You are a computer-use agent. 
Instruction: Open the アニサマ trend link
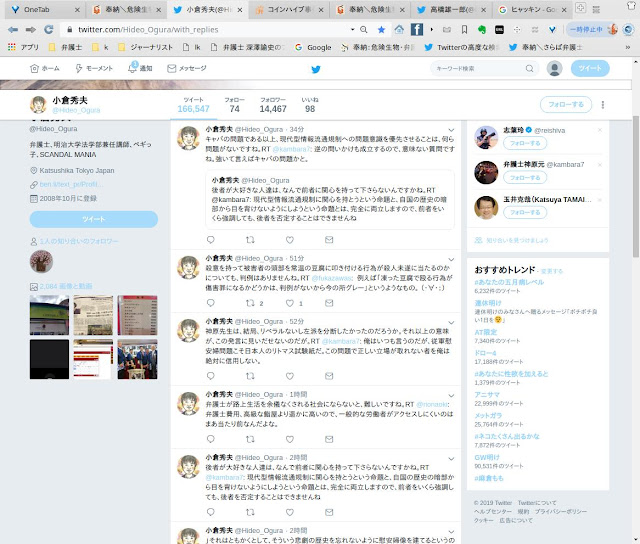(487, 395)
